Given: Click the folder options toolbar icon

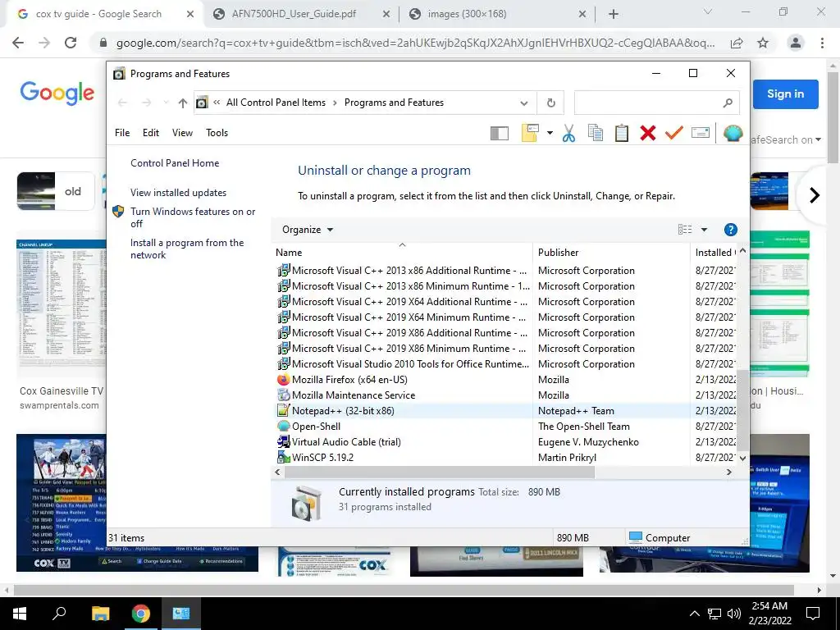Looking at the screenshot, I should [x=530, y=133].
